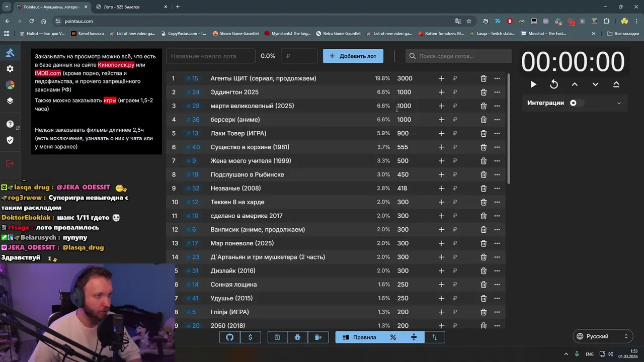Delete the Эддингтон 2025 lot
The height and width of the screenshot is (362, 644).
tap(484, 92)
